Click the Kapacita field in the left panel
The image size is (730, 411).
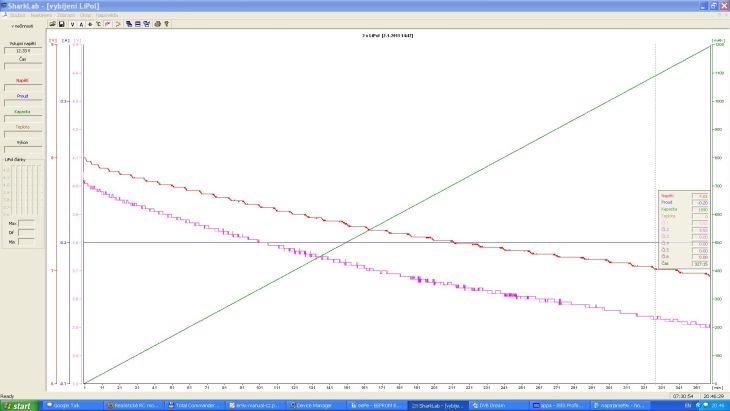coord(23,119)
